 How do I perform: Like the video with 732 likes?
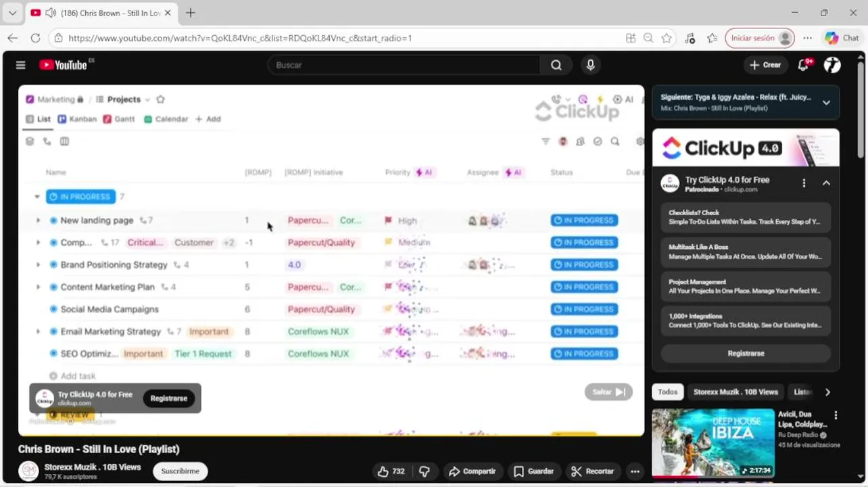391,471
